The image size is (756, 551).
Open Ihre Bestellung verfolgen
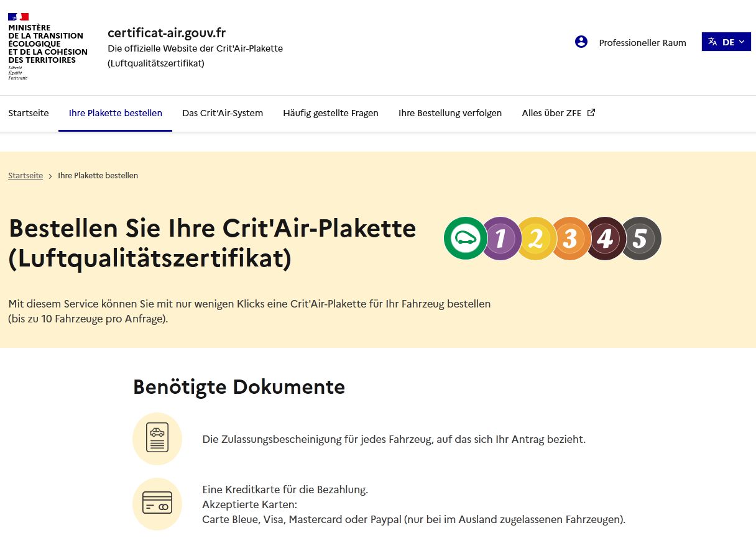point(450,112)
